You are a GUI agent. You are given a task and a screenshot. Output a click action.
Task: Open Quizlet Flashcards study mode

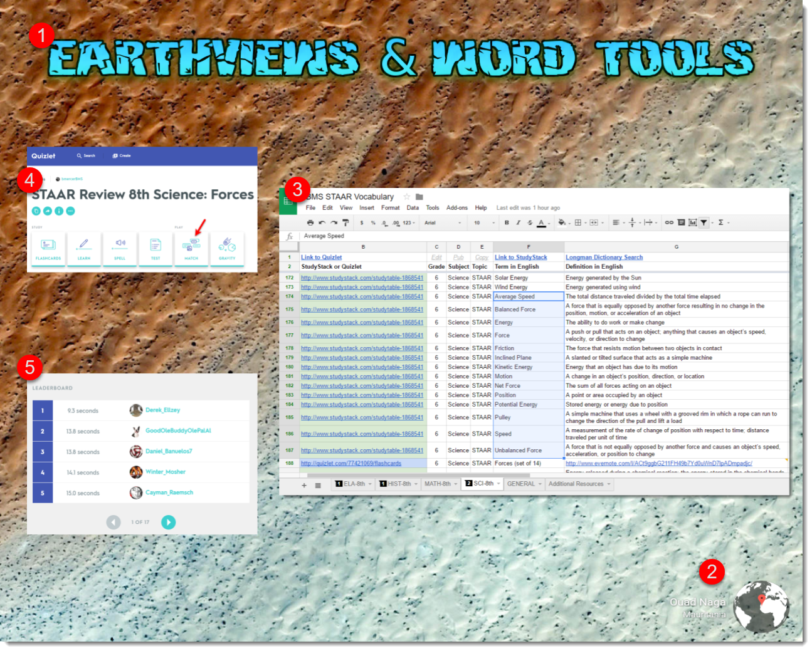coord(48,248)
